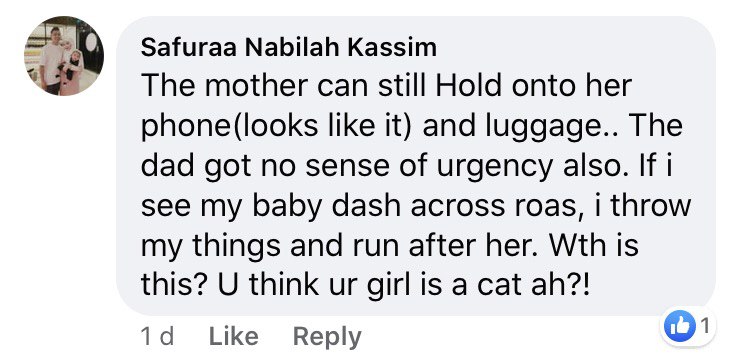Viewport: 750px width, 360px height.
Task: Open Safuraa Nabilah Kassim's profile name link
Action: [288, 48]
